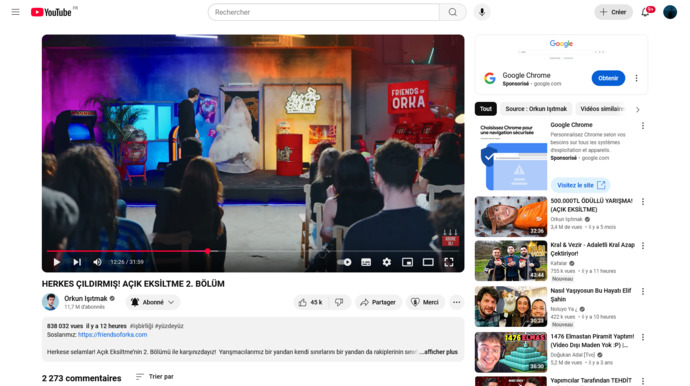Screen dimensions: 690x386
Task: Open options for 500.000TL ÖDÜLLÜ YARIŞMA video
Action: click(x=643, y=202)
